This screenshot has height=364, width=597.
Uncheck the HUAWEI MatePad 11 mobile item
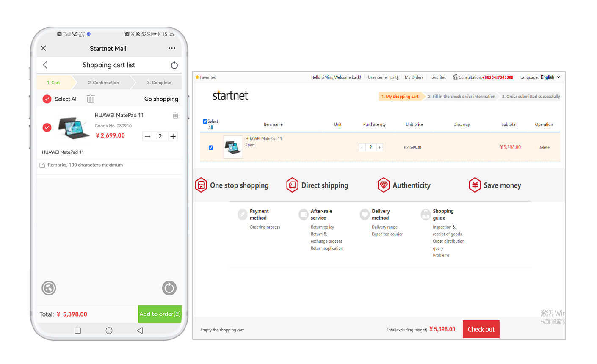click(47, 127)
